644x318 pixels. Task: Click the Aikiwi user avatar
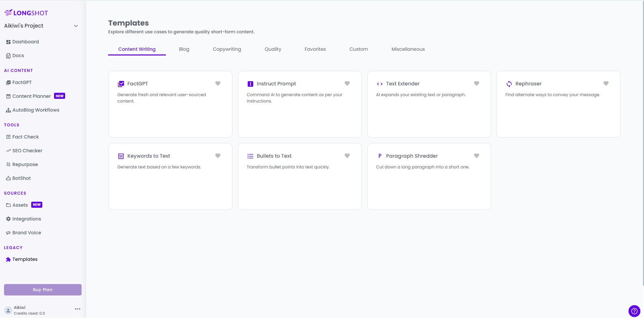[x=8, y=310]
